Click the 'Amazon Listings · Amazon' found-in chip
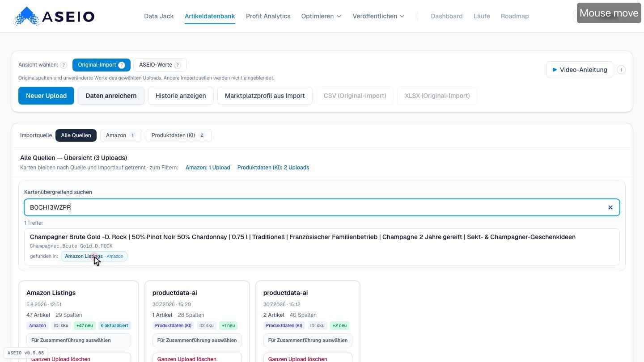 click(94, 257)
